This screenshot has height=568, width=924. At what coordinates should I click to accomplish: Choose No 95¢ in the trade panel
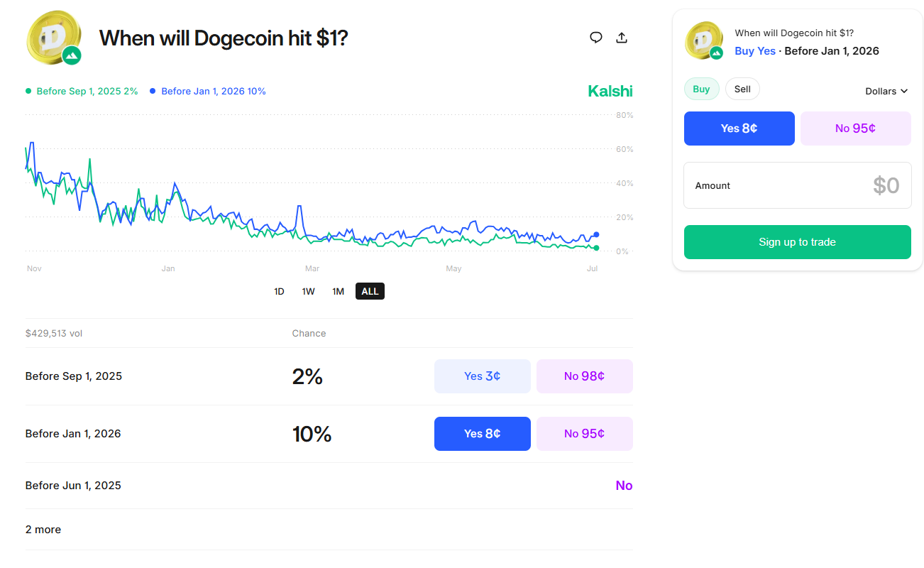(856, 129)
